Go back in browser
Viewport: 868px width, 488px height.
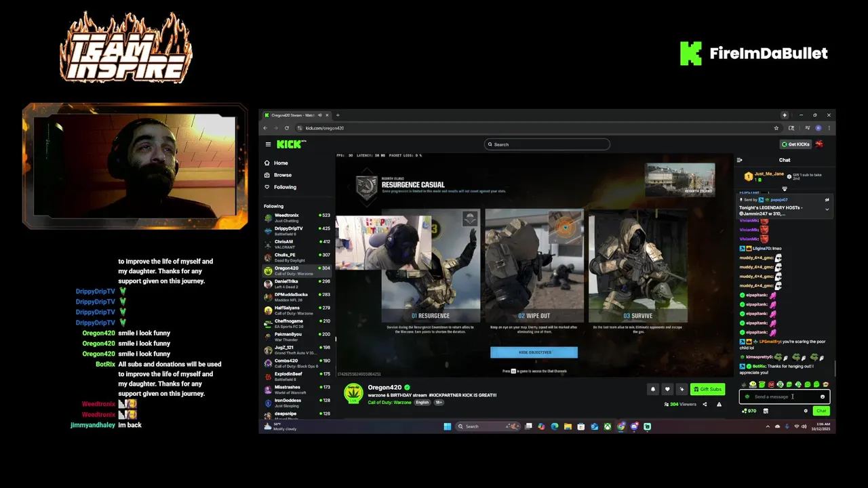tap(266, 128)
